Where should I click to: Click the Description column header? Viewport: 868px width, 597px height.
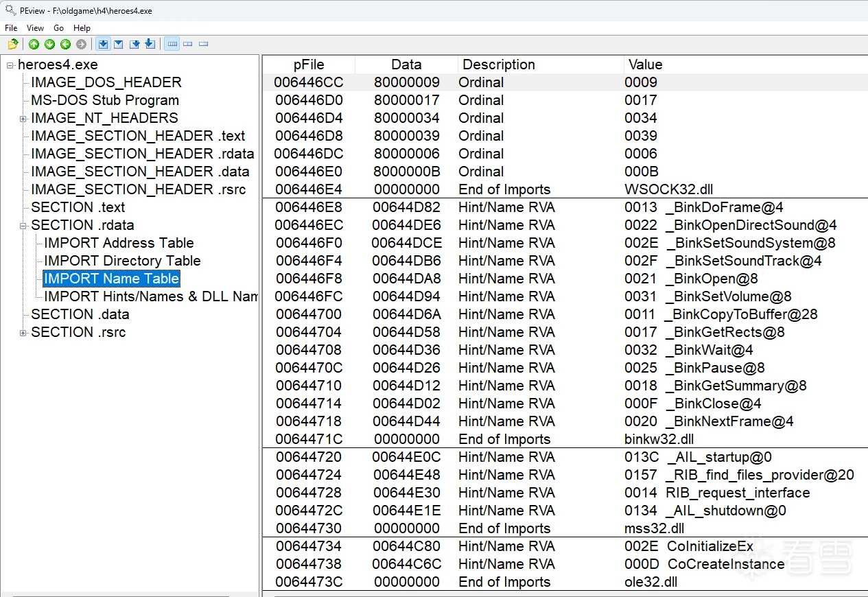(541, 65)
